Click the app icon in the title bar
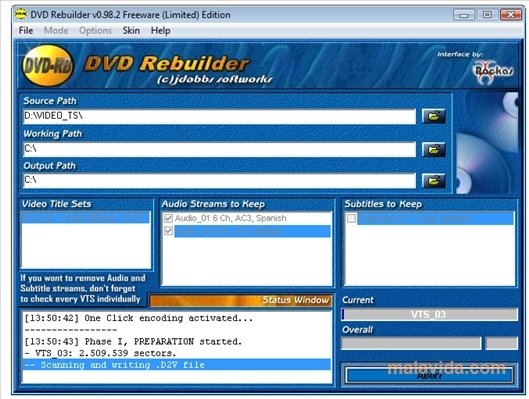Screen dimensions: 529x399 (21, 14)
